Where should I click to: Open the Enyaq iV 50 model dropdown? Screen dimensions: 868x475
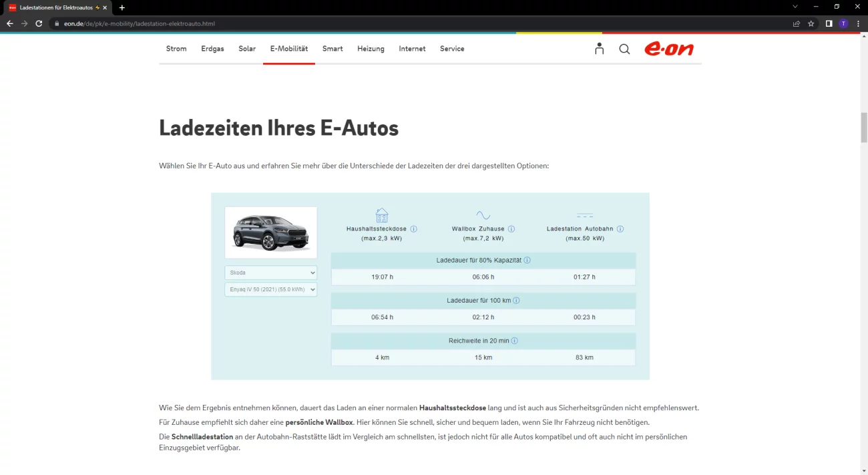270,289
